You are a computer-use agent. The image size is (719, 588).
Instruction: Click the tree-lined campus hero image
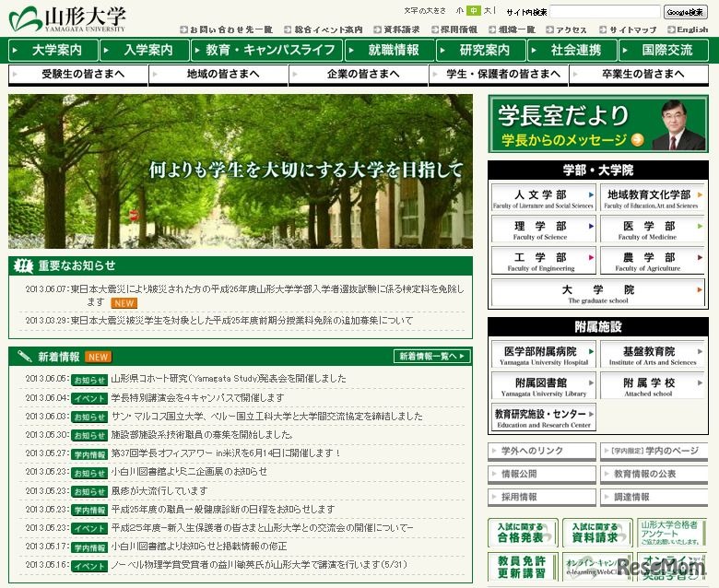point(241,171)
